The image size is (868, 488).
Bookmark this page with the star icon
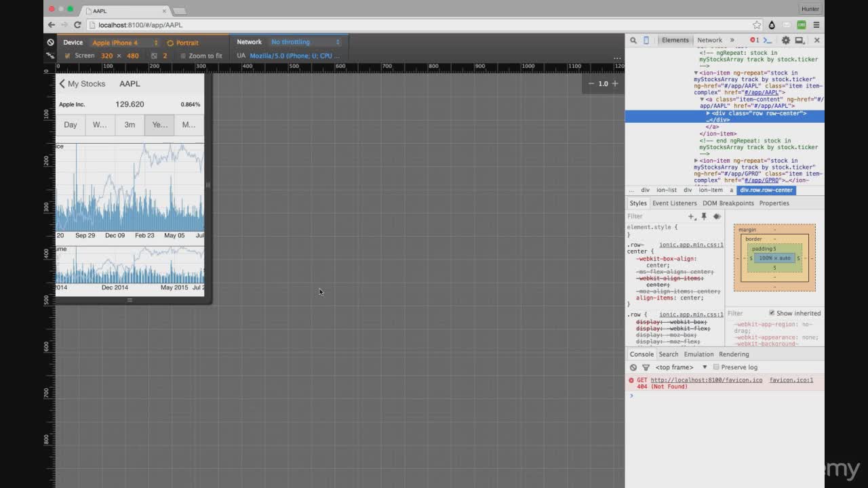tap(757, 25)
